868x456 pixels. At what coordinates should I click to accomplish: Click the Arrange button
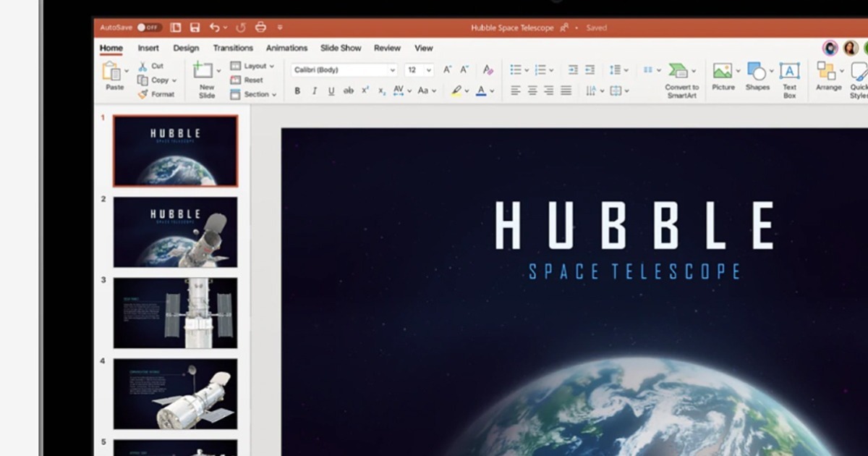(x=828, y=76)
